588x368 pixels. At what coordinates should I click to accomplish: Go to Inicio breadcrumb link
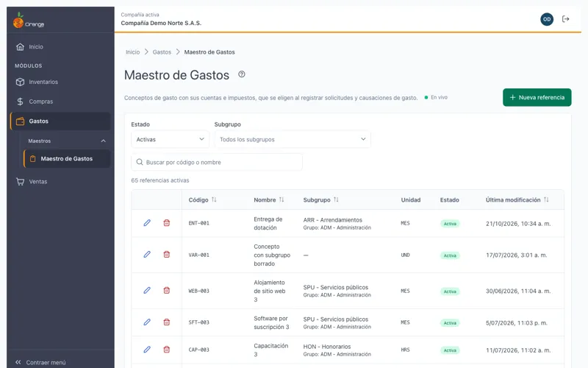[132, 52]
